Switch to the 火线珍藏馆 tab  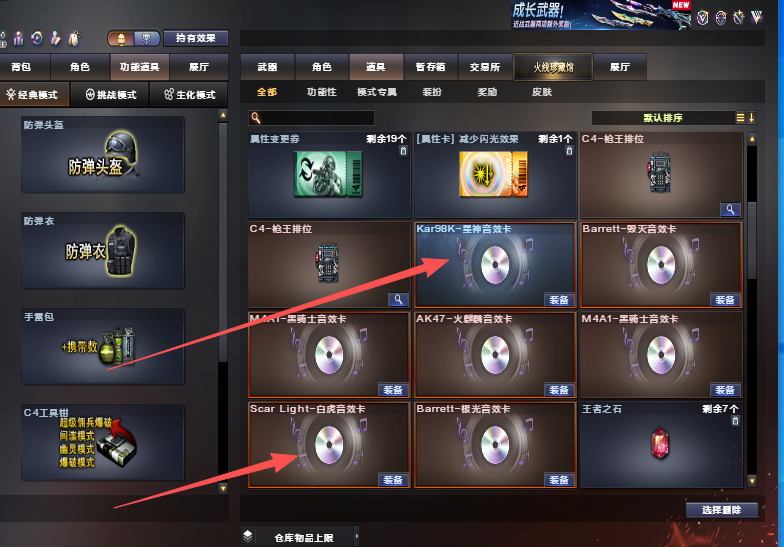(553, 67)
